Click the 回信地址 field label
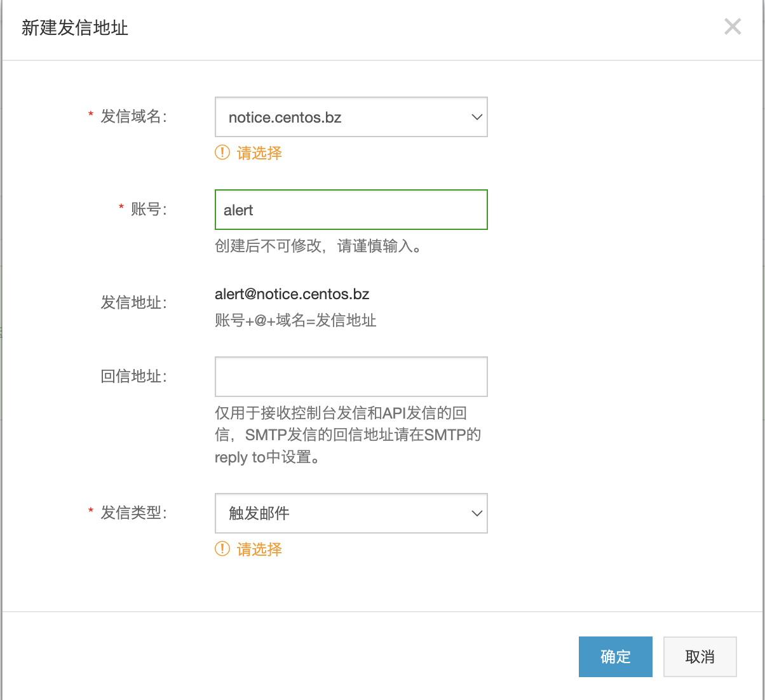This screenshot has width=765, height=700. pyautogui.click(x=133, y=377)
